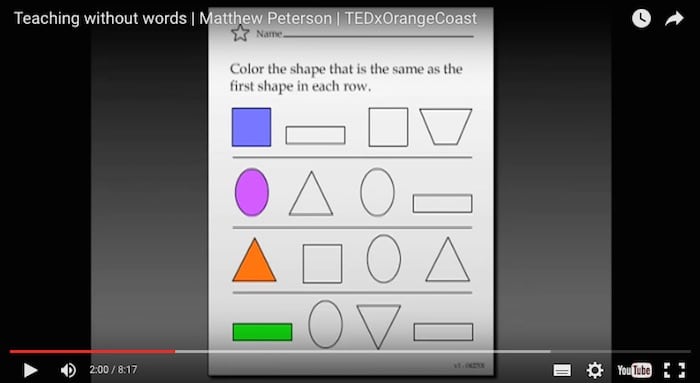
Task: Click the trapezoid outline in first row
Action: pyautogui.click(x=446, y=126)
